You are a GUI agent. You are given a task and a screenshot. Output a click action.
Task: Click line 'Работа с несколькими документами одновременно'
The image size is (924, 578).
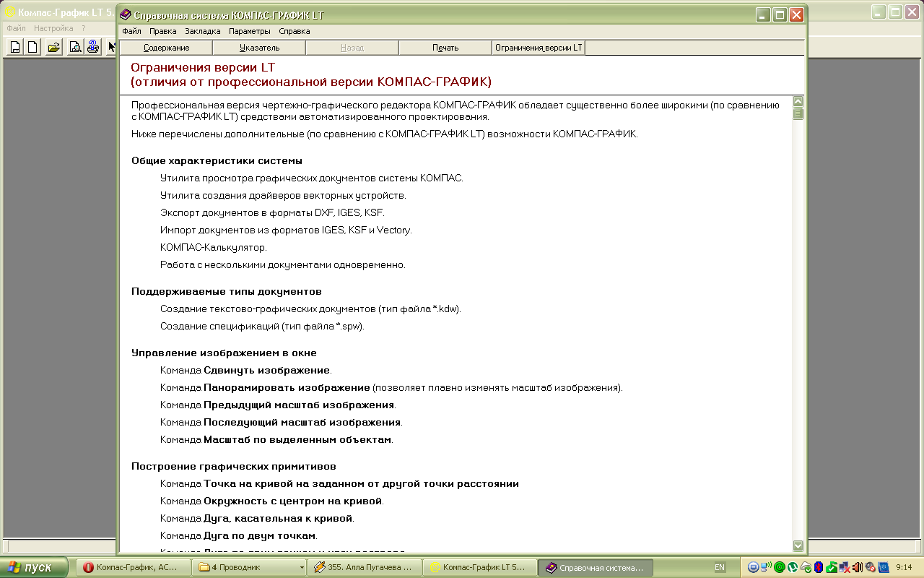point(283,264)
